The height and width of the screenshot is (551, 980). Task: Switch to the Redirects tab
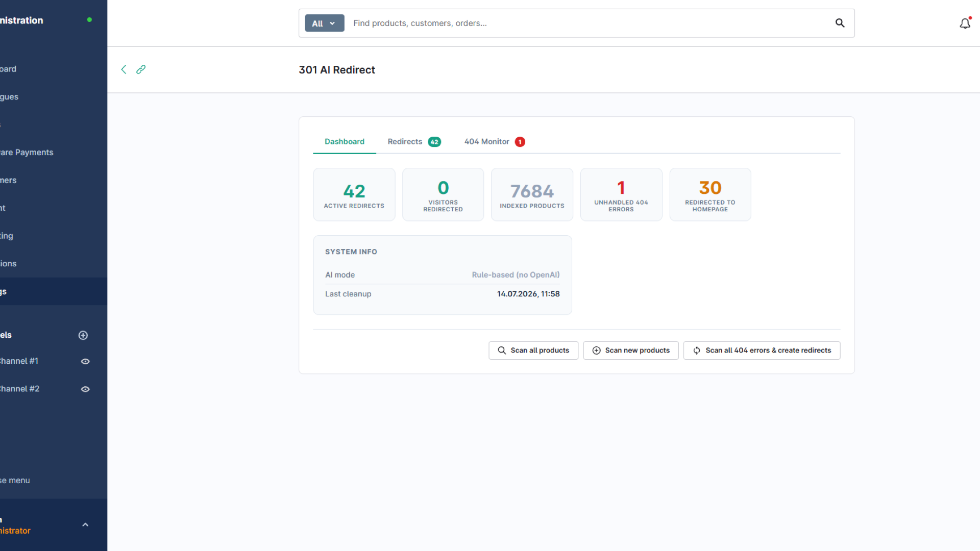point(414,142)
